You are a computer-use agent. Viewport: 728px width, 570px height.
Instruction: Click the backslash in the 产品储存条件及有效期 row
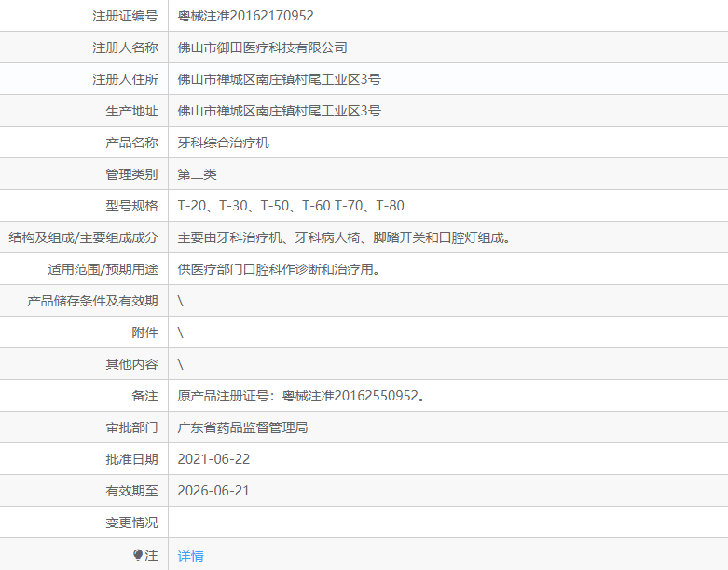(x=180, y=301)
